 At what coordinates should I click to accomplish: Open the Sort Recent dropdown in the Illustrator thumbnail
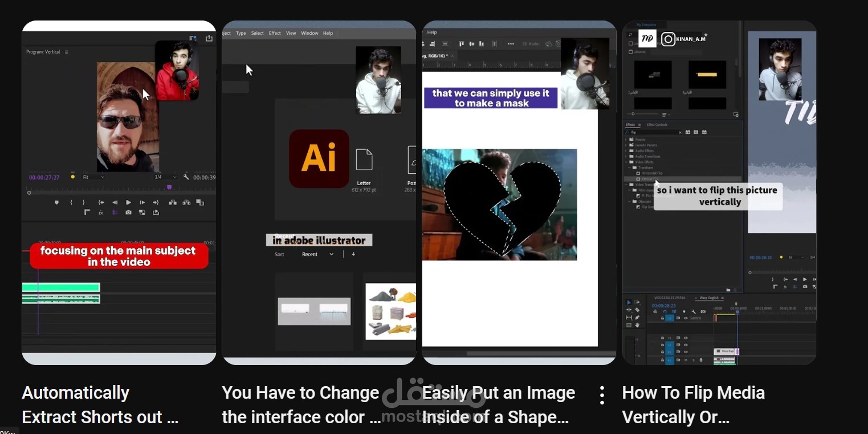click(317, 254)
